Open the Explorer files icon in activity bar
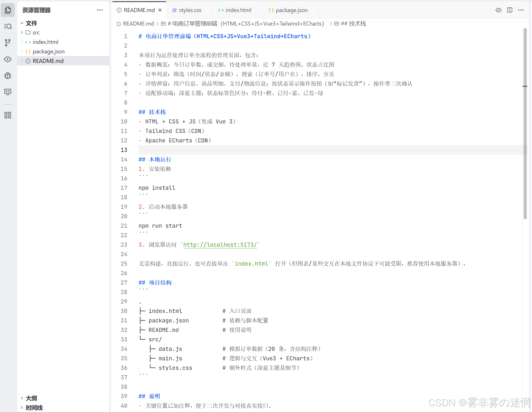This screenshot has height=412, width=532. tap(8, 10)
